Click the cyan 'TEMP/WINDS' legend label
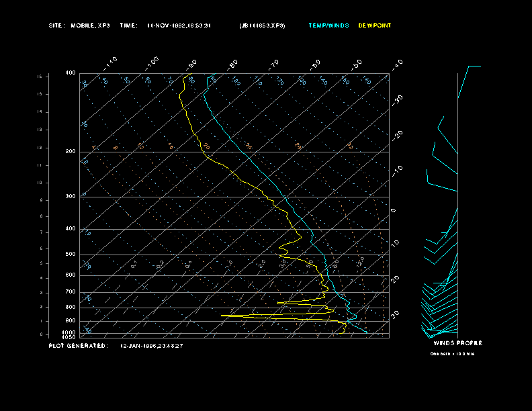 tap(328, 26)
